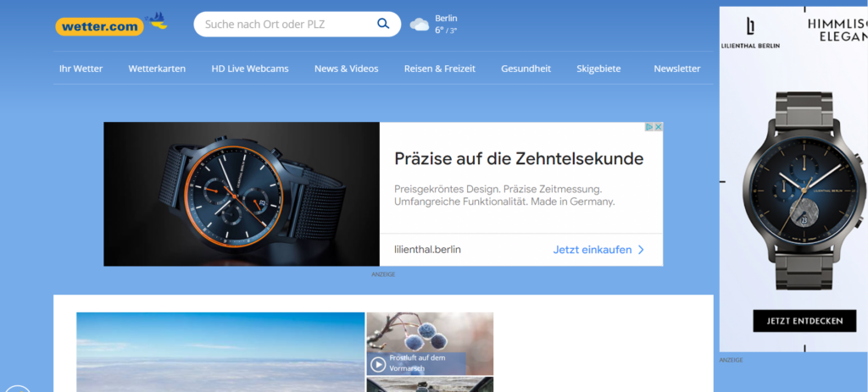
Task: Expand the News & Videos menu
Action: click(346, 69)
